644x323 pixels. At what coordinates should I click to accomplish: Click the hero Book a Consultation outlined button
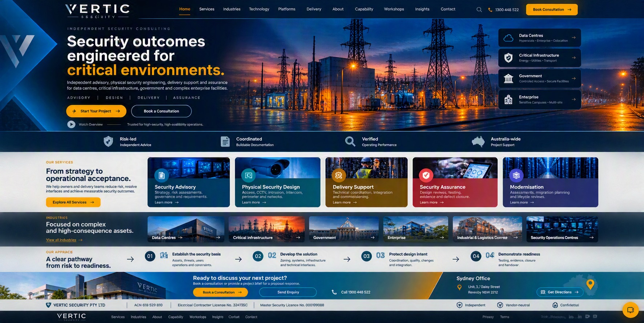pyautogui.click(x=161, y=111)
